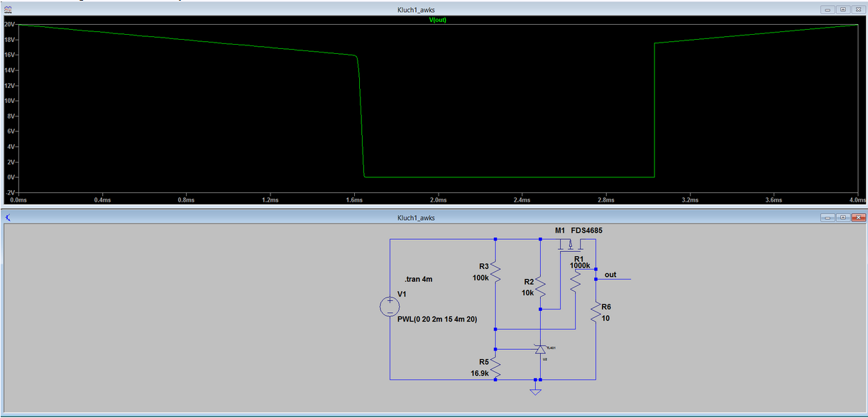Click the PWL(0 20 2m 15 4m 20) value
The height and width of the screenshot is (418, 868).
436,319
